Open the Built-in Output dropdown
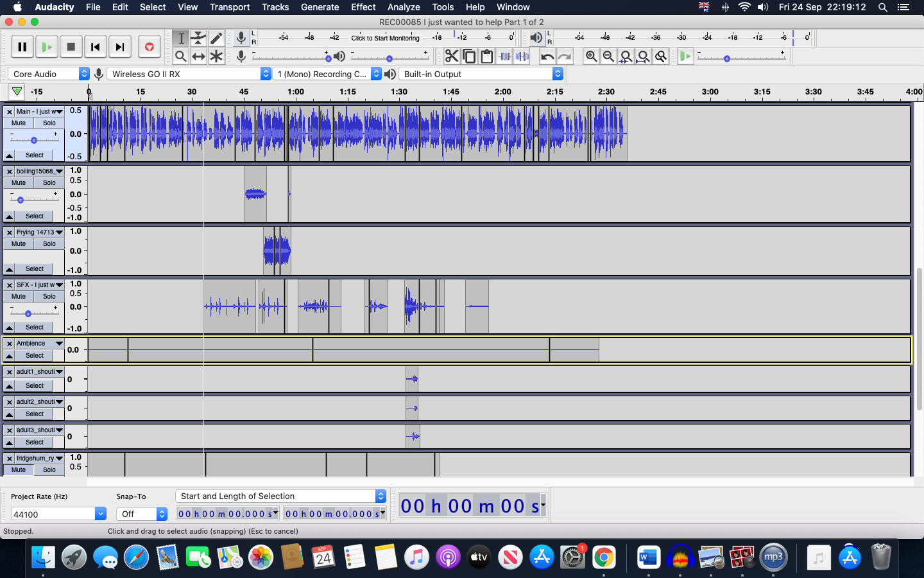This screenshot has width=924, height=578. pos(481,74)
